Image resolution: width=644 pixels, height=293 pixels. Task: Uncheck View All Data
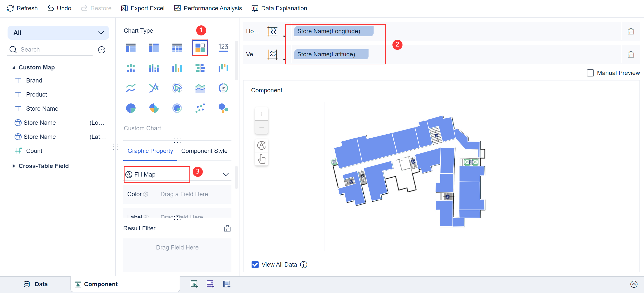click(255, 264)
